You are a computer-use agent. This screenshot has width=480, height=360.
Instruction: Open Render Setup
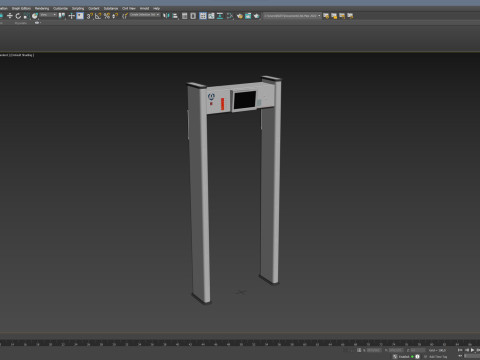[x=240, y=16]
